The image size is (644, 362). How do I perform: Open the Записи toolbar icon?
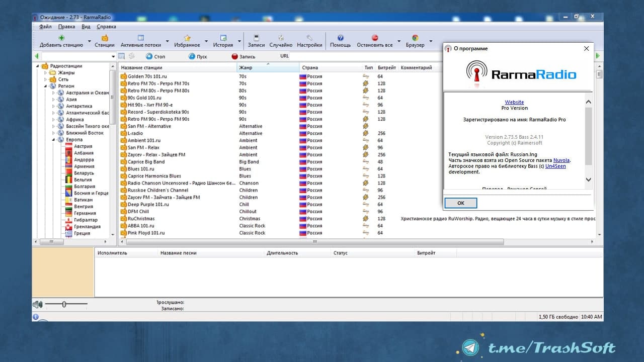pos(256,38)
